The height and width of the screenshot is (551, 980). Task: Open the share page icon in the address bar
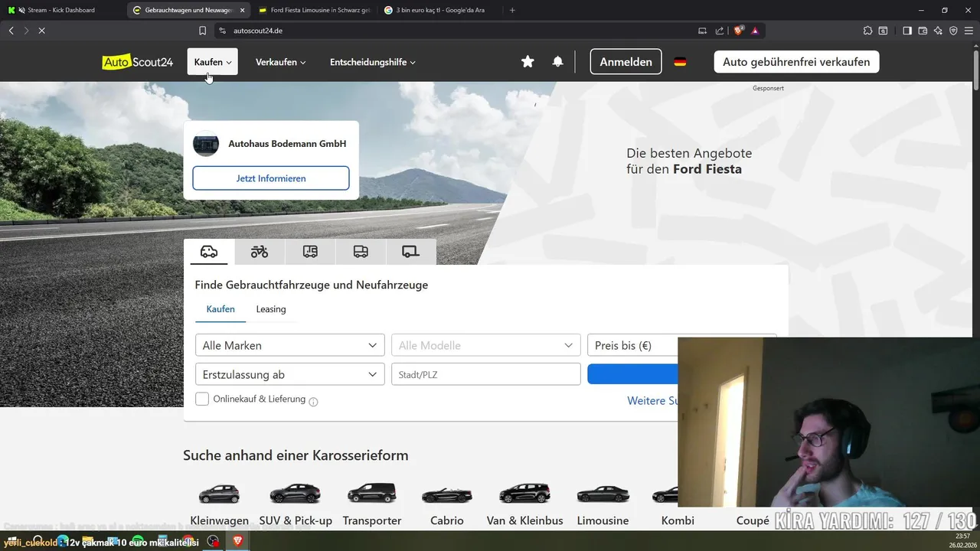(720, 31)
